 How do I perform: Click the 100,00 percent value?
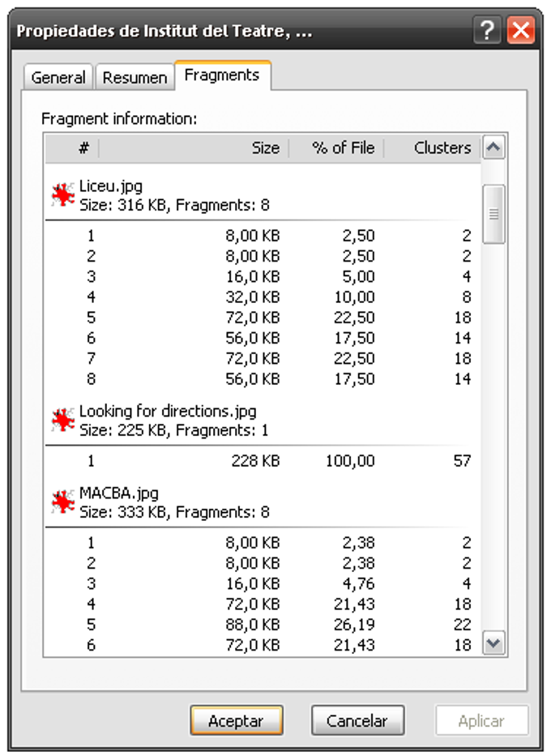[x=350, y=461]
